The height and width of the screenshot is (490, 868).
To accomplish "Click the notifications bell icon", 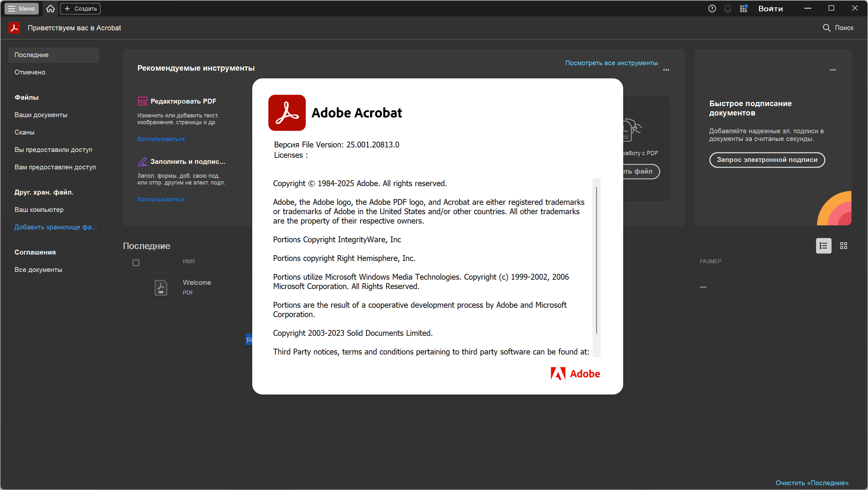I will [x=727, y=9].
